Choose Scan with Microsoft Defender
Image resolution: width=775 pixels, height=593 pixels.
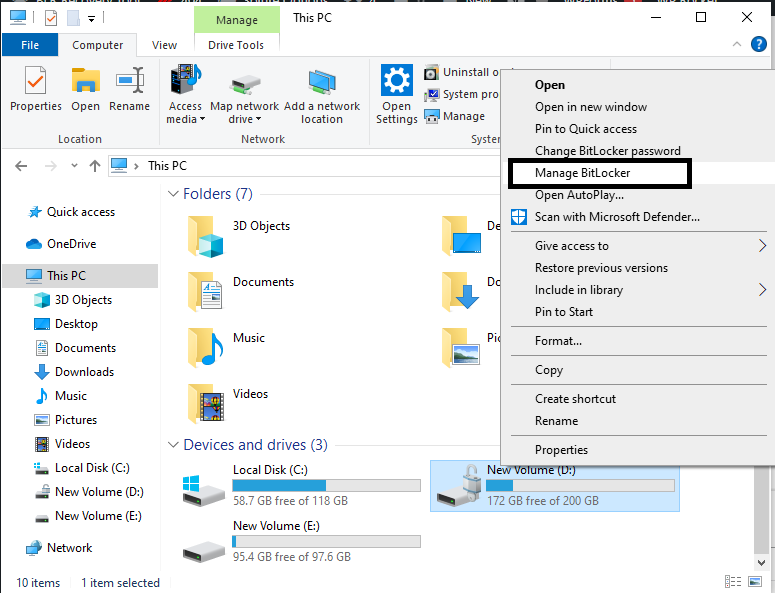pyautogui.click(x=617, y=217)
